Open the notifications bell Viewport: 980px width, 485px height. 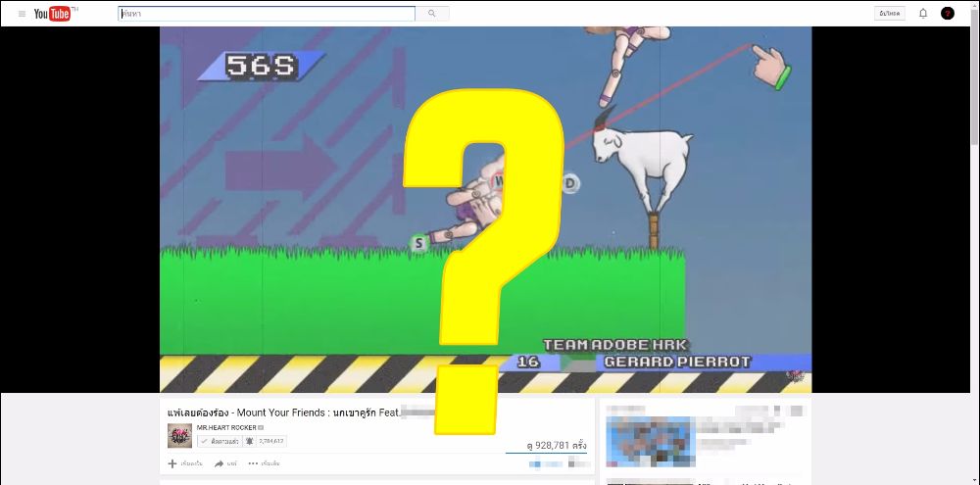pyautogui.click(x=922, y=14)
